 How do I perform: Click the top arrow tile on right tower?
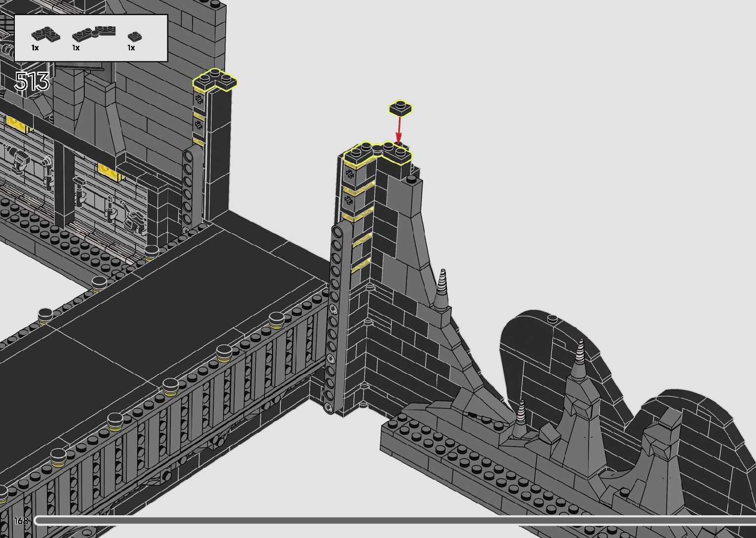350,173
